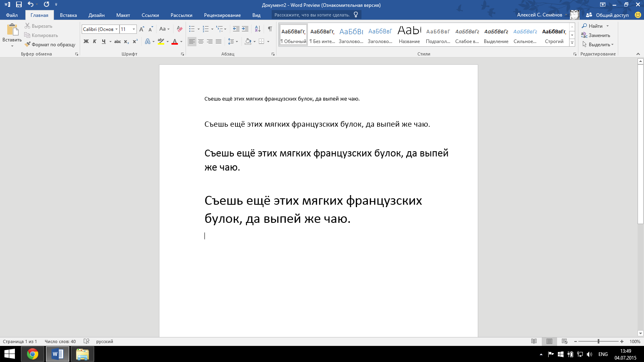
Task: Expand the Calibri font name dropdown
Action: click(x=116, y=29)
